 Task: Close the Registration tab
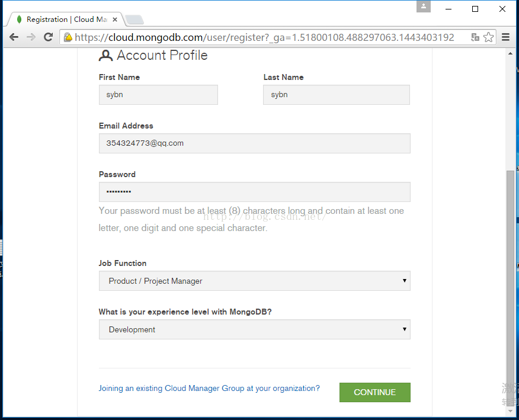coord(115,20)
